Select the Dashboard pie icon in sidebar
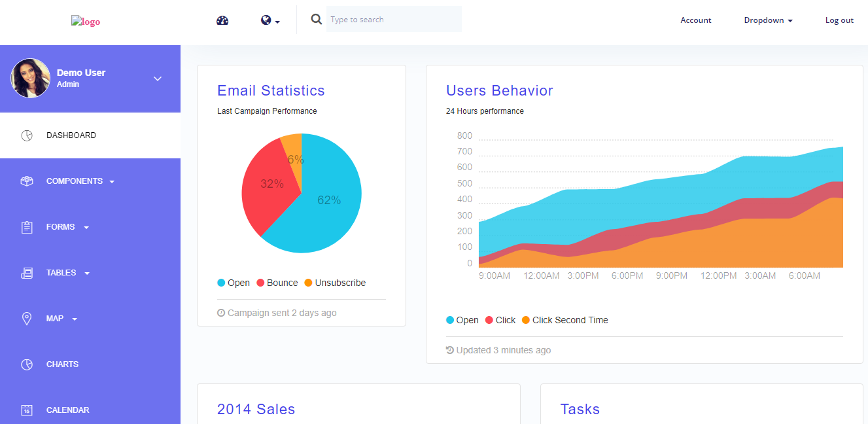868x424 pixels. point(27,135)
